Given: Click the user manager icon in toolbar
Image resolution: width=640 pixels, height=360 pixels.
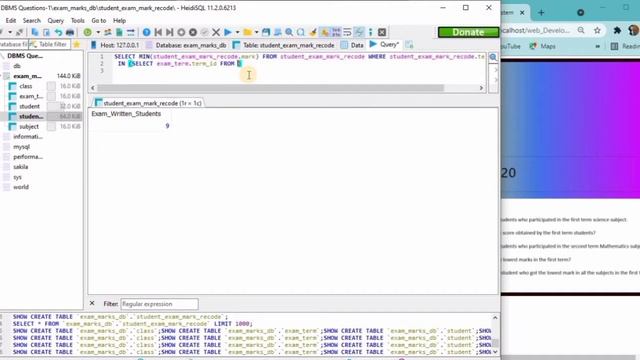Looking at the screenshot, I should tap(107, 32).
